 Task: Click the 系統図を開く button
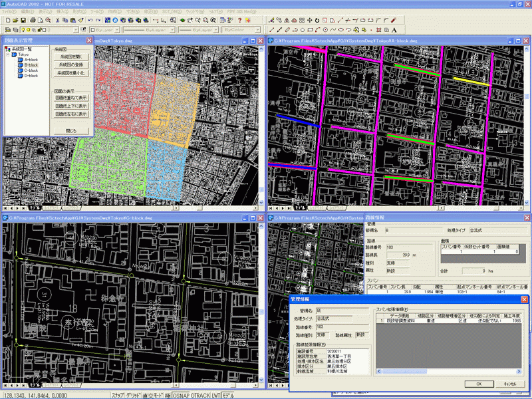70,58
